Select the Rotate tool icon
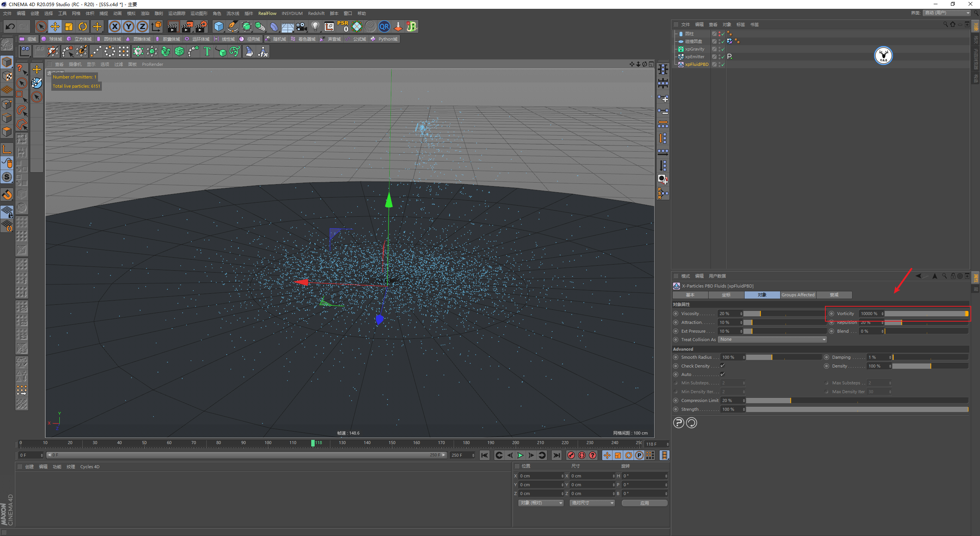The image size is (980, 536). coord(83,26)
